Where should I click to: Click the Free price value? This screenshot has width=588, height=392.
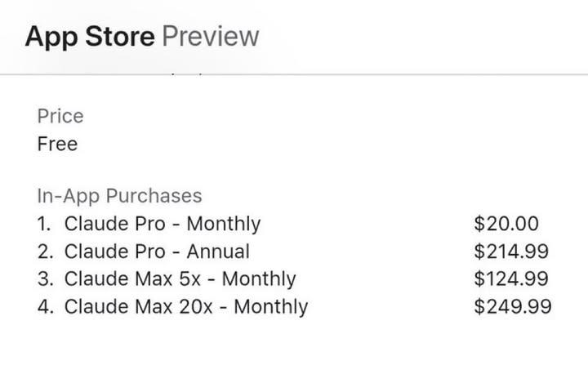(x=57, y=145)
